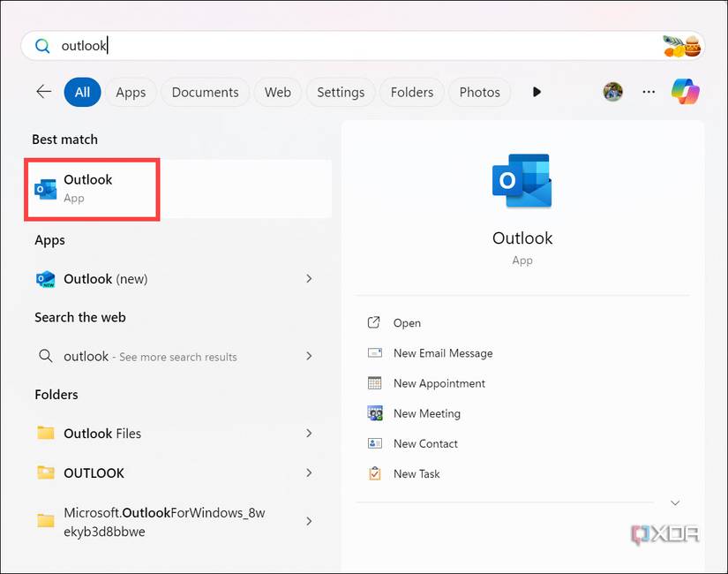Expand the Outlook (new) result chevron

coord(309,278)
